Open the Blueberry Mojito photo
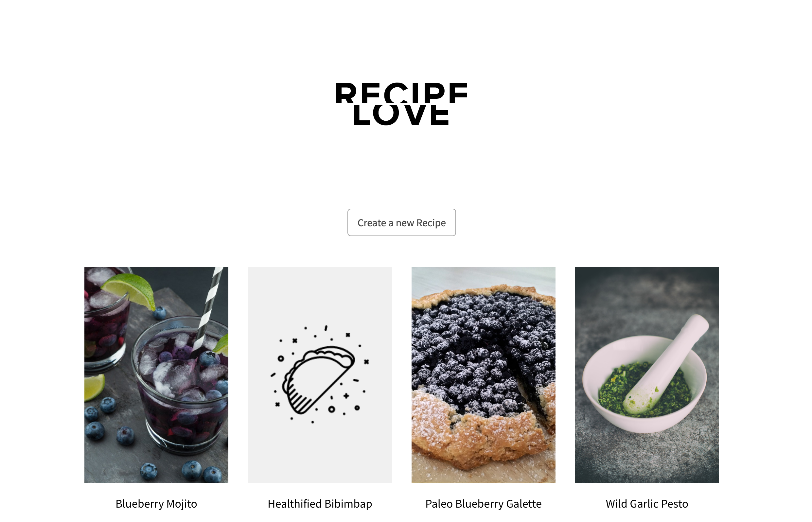 click(x=156, y=375)
